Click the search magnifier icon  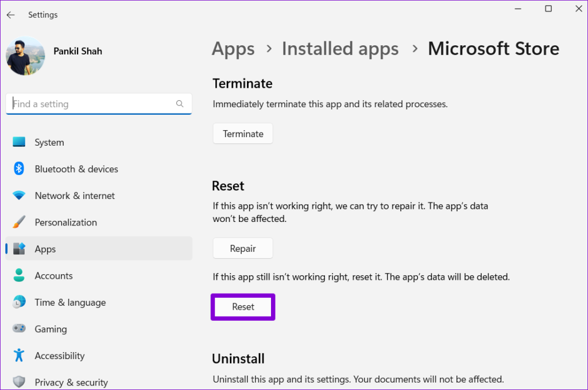point(180,104)
